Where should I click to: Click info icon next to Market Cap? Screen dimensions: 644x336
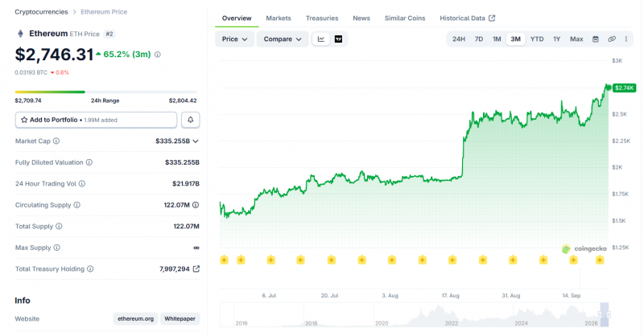[x=56, y=141]
